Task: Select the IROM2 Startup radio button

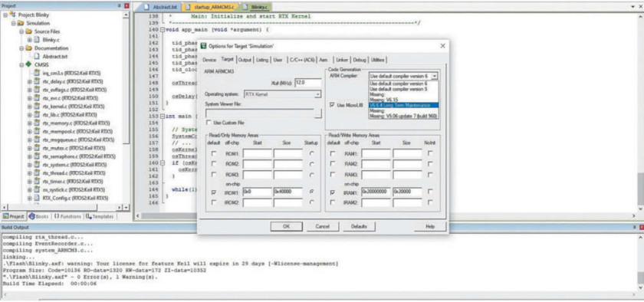Action: [x=312, y=202]
